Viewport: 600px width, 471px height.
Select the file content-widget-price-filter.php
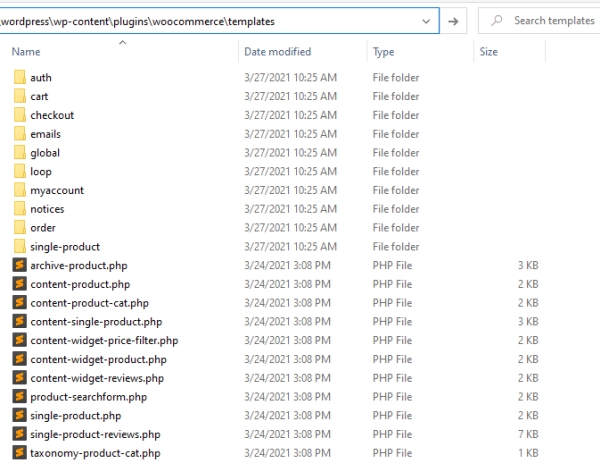[x=104, y=341]
